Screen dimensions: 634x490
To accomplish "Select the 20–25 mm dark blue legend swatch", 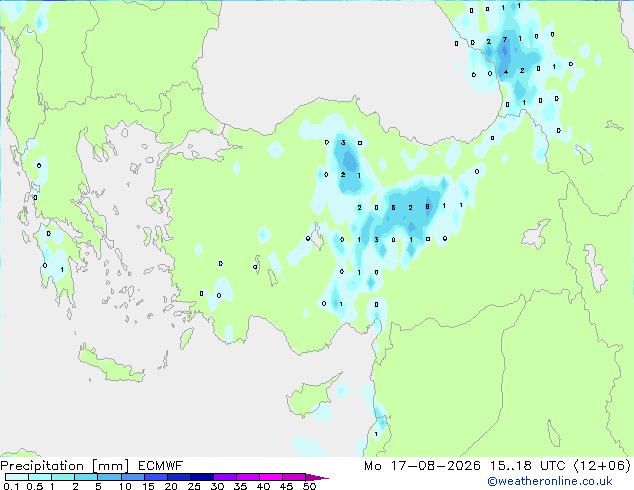I will (x=178, y=477).
